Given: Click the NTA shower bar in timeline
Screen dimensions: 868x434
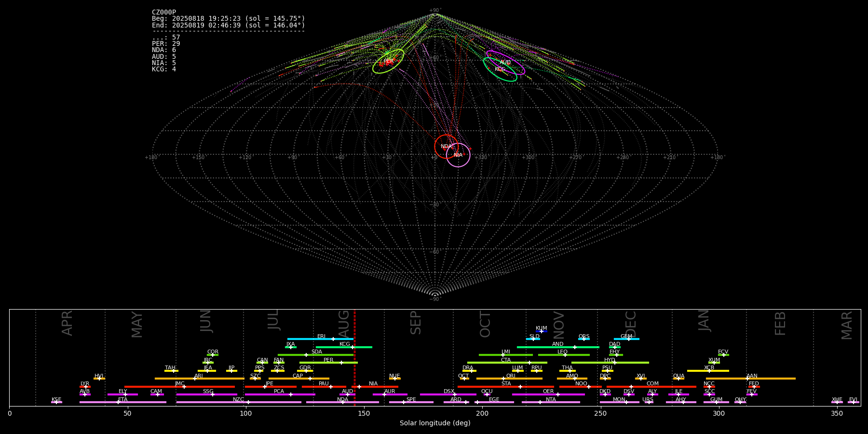Looking at the screenshot, I should click(x=551, y=402).
